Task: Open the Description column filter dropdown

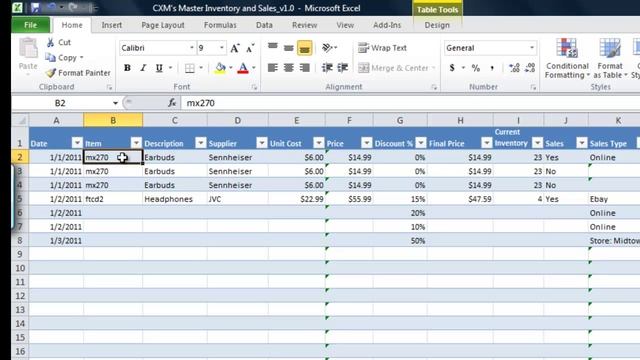Action: click(200, 143)
